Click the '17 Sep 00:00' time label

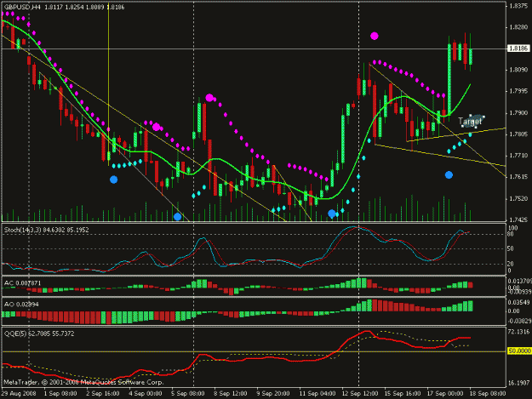pyautogui.click(x=445, y=394)
